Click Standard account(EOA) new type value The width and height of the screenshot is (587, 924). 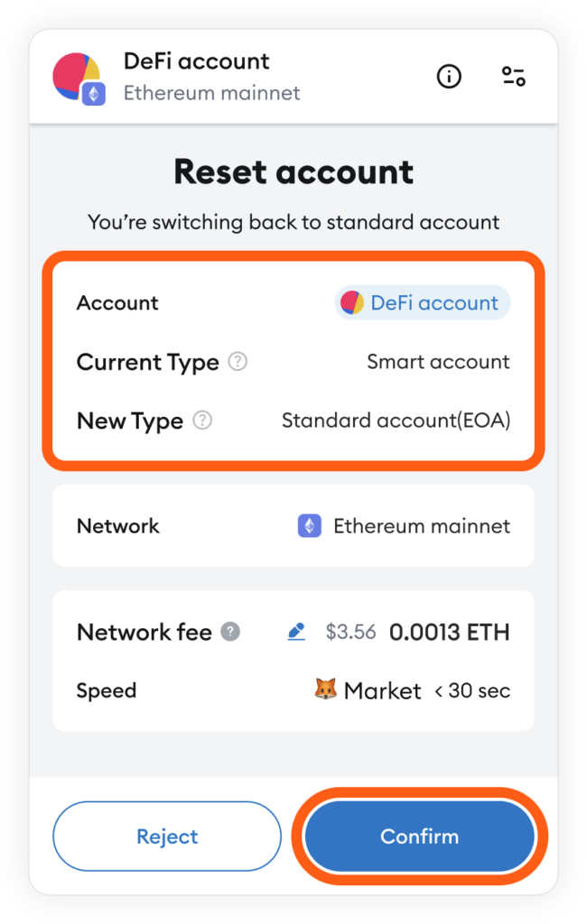pos(396,420)
